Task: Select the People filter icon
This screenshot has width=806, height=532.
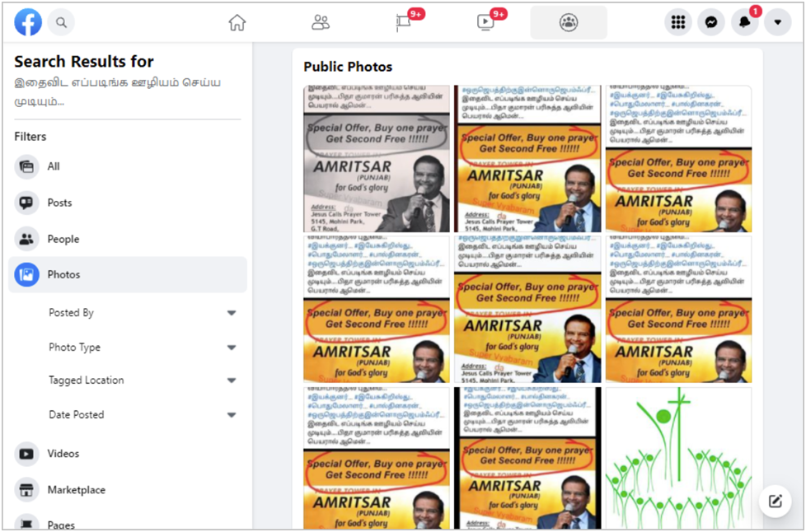Action: click(x=26, y=239)
